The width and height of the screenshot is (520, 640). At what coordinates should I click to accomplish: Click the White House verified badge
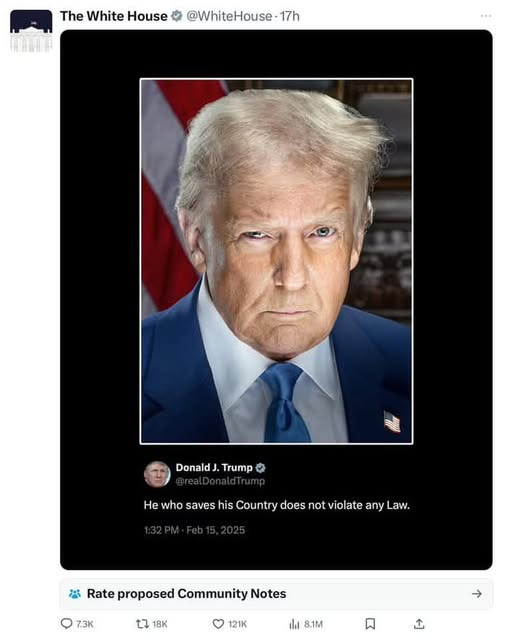click(x=176, y=16)
